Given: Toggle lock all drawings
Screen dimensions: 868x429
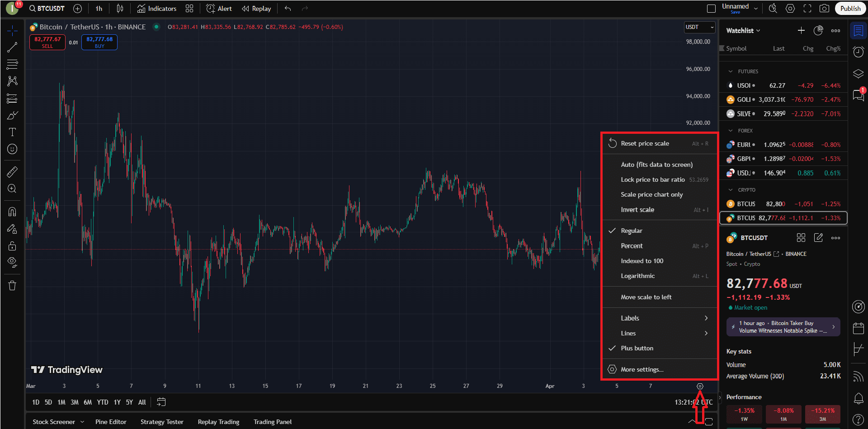Looking at the screenshot, I should pyautogui.click(x=12, y=246).
